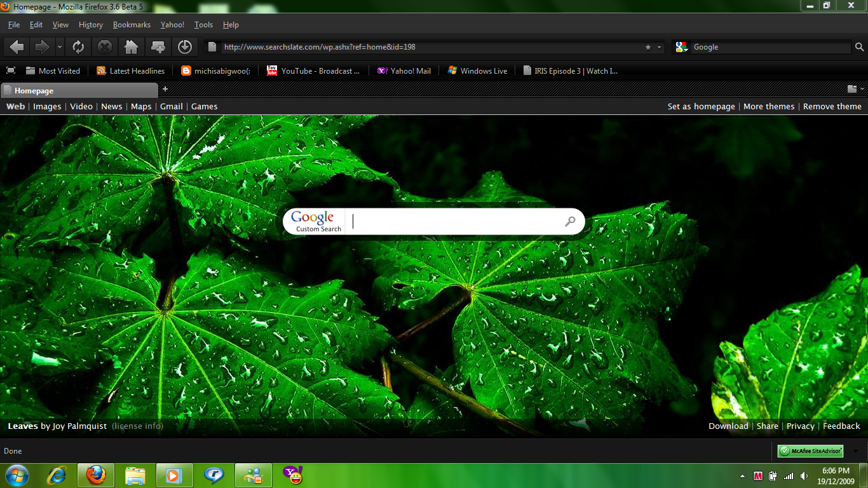Image resolution: width=868 pixels, height=488 pixels.
Task: Stop loading with the X toolbar button
Action: point(105,47)
